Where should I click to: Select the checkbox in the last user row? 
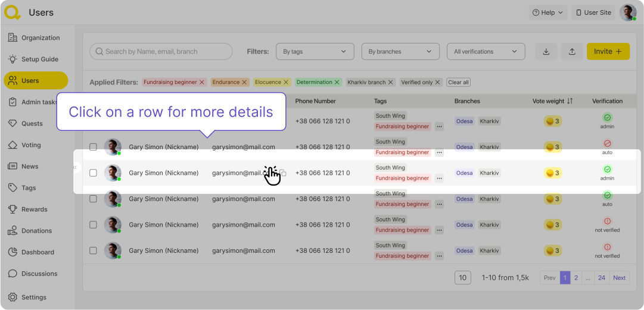tap(93, 250)
